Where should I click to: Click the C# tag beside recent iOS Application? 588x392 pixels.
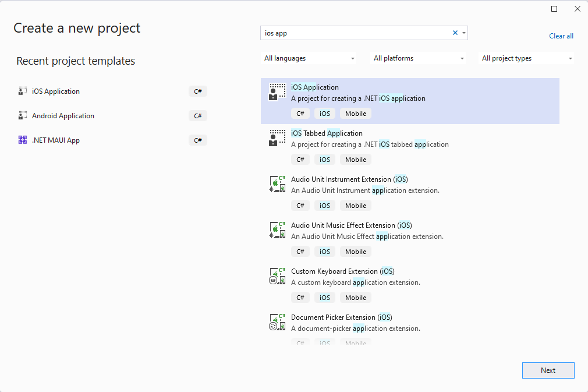click(x=198, y=91)
